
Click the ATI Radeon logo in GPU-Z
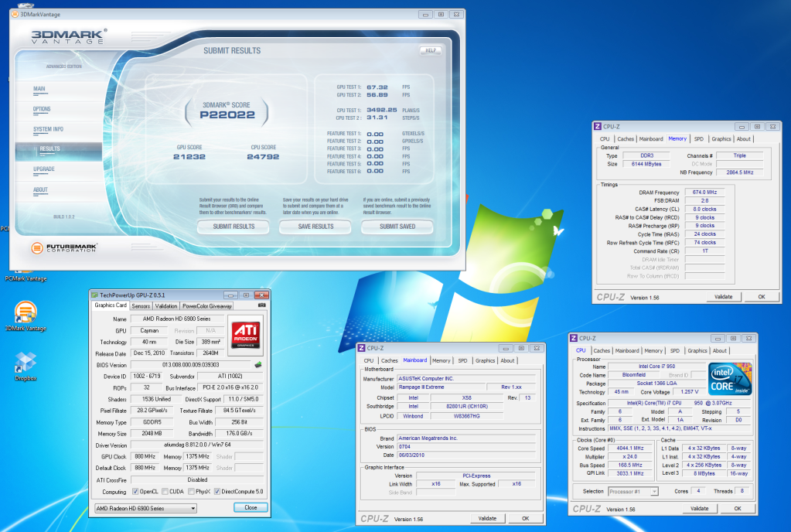(246, 334)
